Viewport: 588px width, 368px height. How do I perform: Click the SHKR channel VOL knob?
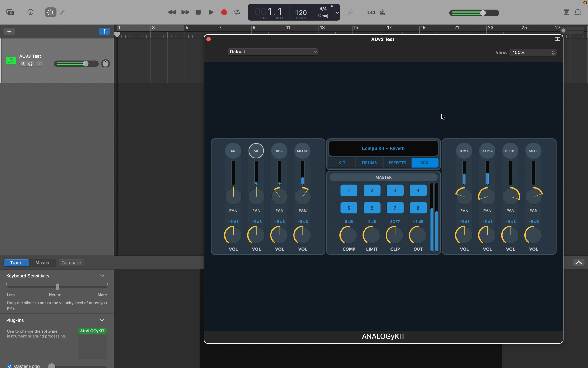click(533, 235)
